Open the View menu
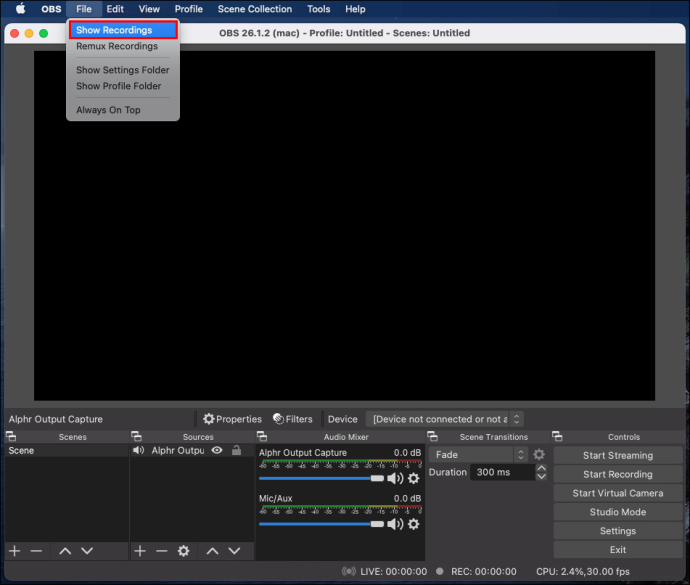Screen dimensions: 690x585 [x=149, y=9]
